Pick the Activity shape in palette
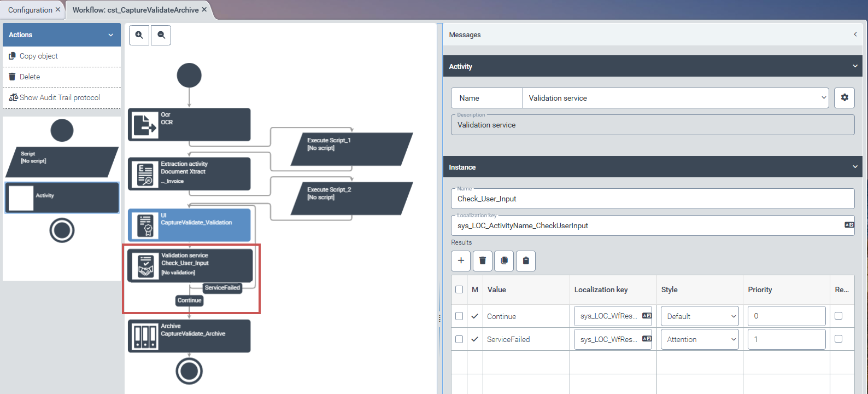 click(62, 198)
